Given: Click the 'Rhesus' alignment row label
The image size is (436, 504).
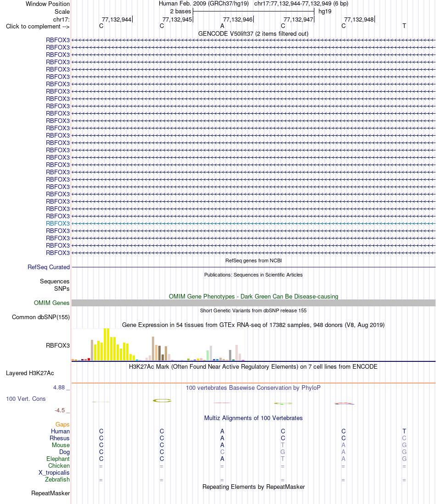Looking at the screenshot, I should pyautogui.click(x=60, y=438).
